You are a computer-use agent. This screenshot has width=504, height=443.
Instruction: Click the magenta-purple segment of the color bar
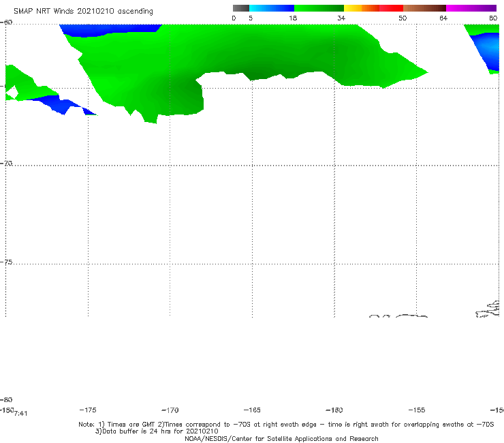(471, 8)
